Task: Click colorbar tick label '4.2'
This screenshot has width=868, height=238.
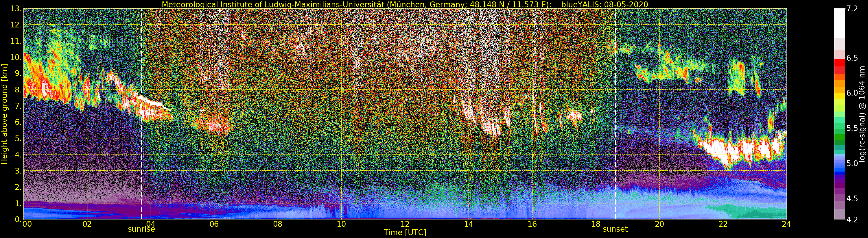Action: 852,220
